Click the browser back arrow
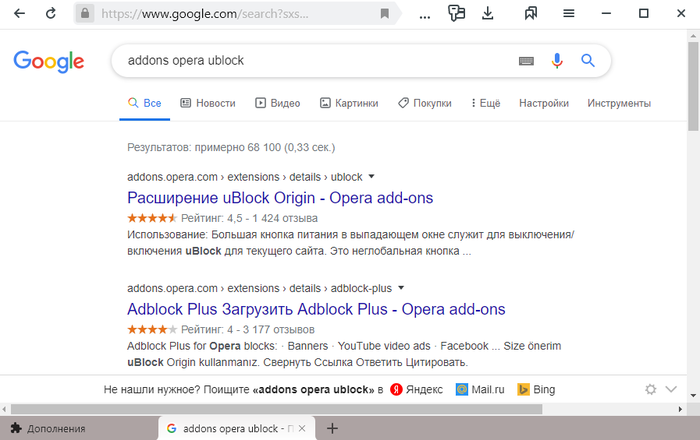Viewport: 700px width, 440px height. coord(20,14)
